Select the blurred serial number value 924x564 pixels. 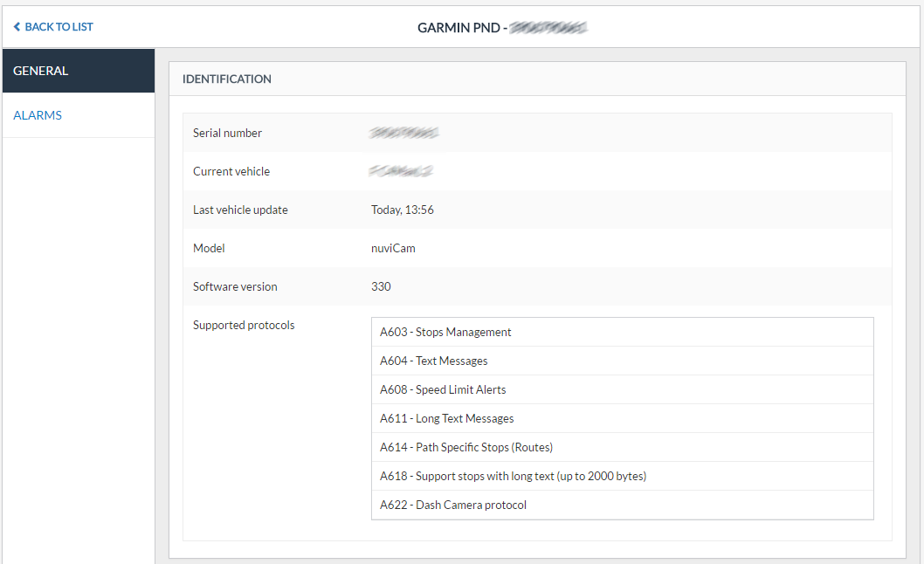click(403, 133)
